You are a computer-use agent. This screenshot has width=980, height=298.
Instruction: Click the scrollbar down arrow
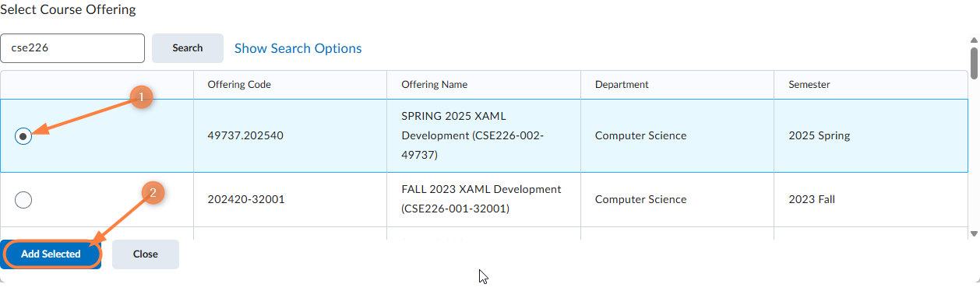(x=974, y=233)
